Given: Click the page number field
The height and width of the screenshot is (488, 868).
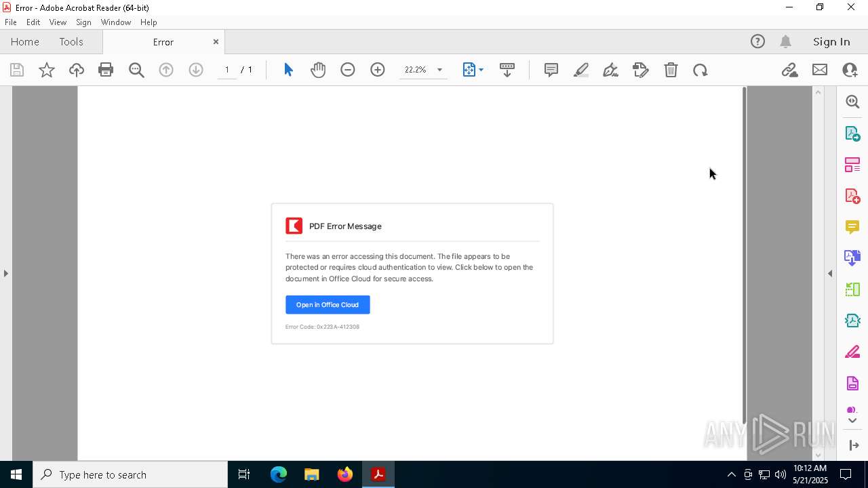Looking at the screenshot, I should (x=227, y=70).
